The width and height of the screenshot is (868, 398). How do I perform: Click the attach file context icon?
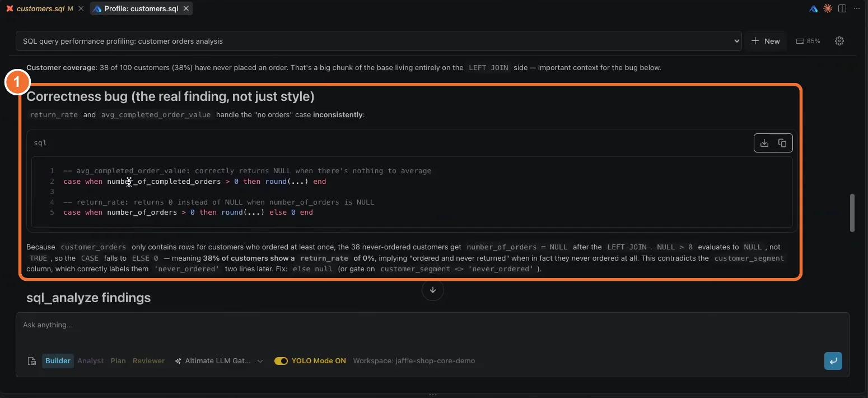coord(32,361)
